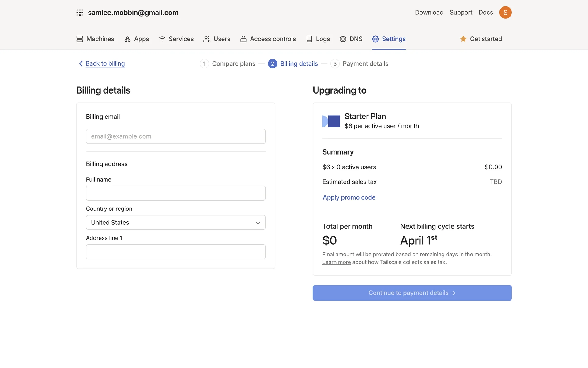Click the Tailscale dots logo icon
Image resolution: width=588 pixels, height=368 pixels.
click(80, 13)
